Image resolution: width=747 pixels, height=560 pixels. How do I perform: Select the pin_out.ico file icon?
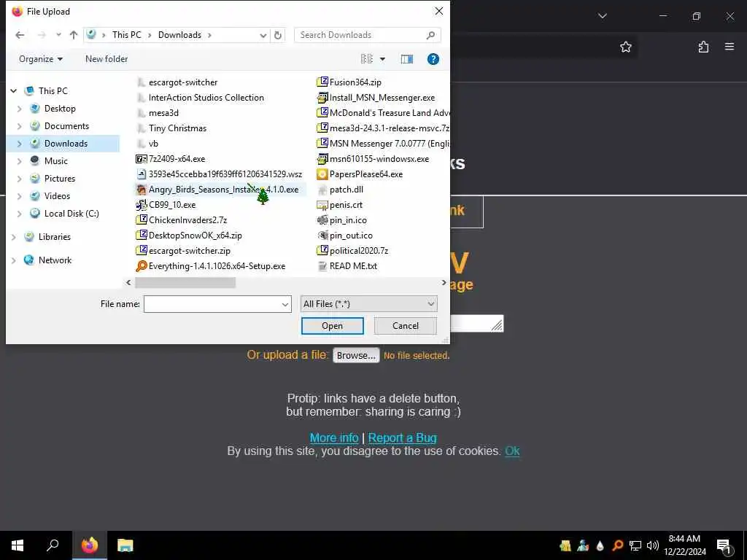(x=322, y=236)
